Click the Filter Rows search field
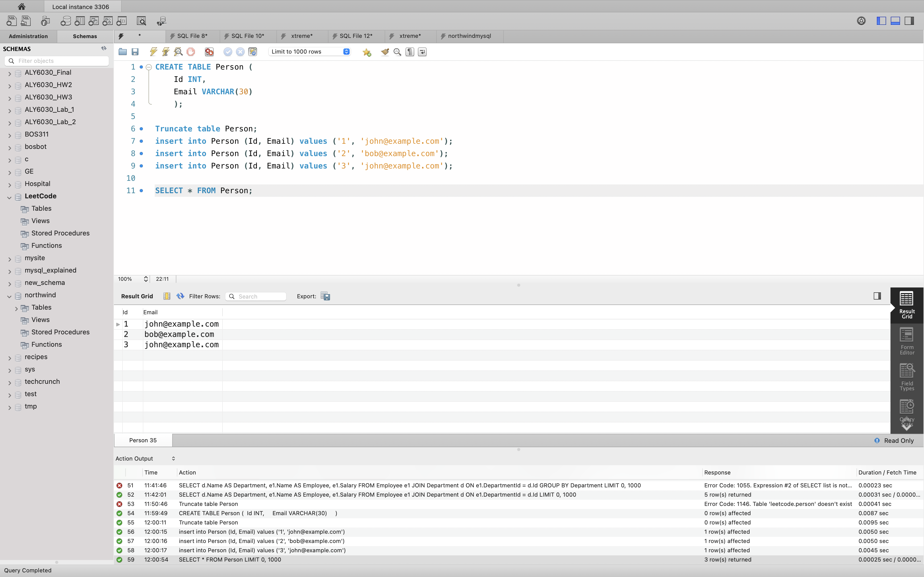924x577 pixels. click(x=260, y=296)
